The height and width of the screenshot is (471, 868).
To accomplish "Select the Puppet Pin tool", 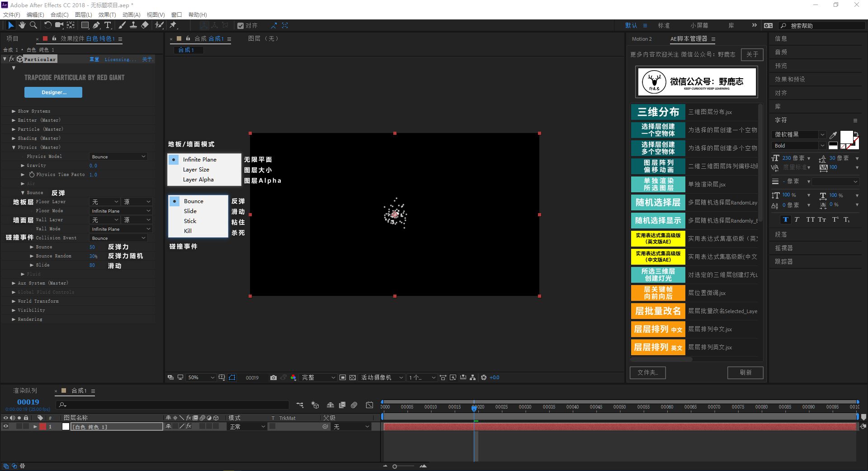I will click(173, 25).
